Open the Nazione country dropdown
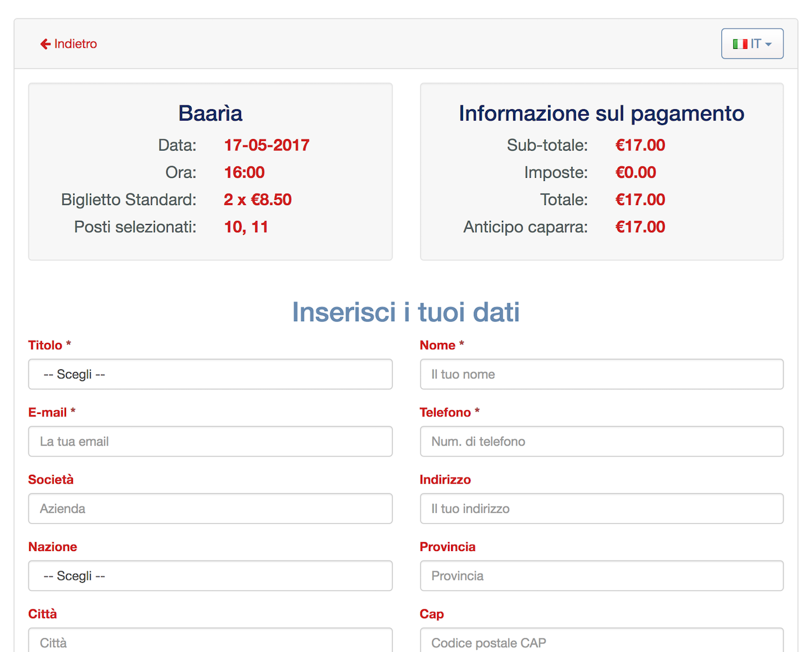The width and height of the screenshot is (812, 652). [210, 576]
